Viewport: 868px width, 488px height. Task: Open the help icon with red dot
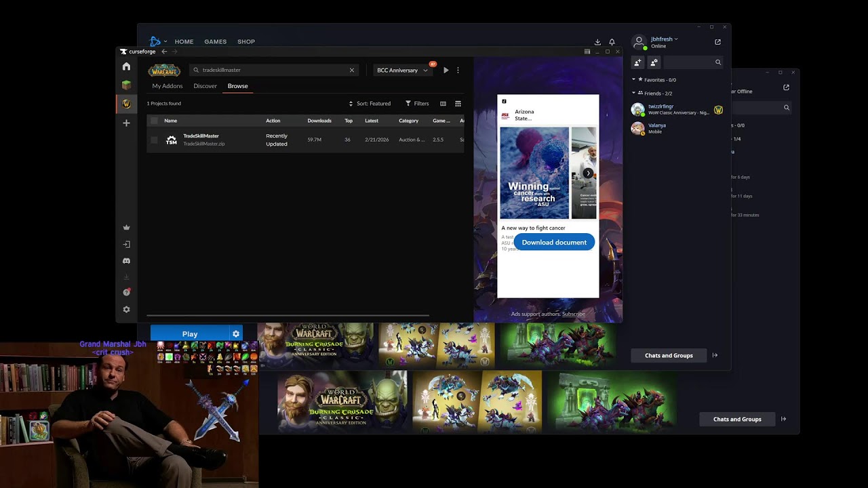tap(126, 292)
